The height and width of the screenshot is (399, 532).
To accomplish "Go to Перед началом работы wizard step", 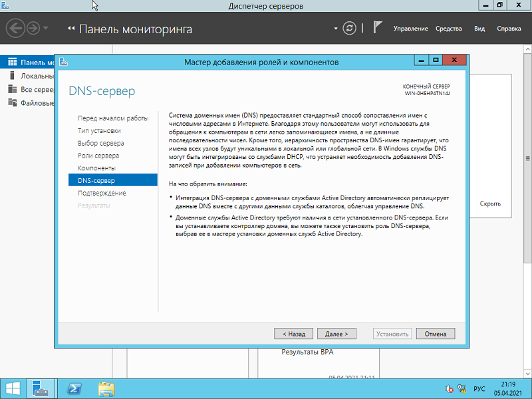I will coord(113,118).
